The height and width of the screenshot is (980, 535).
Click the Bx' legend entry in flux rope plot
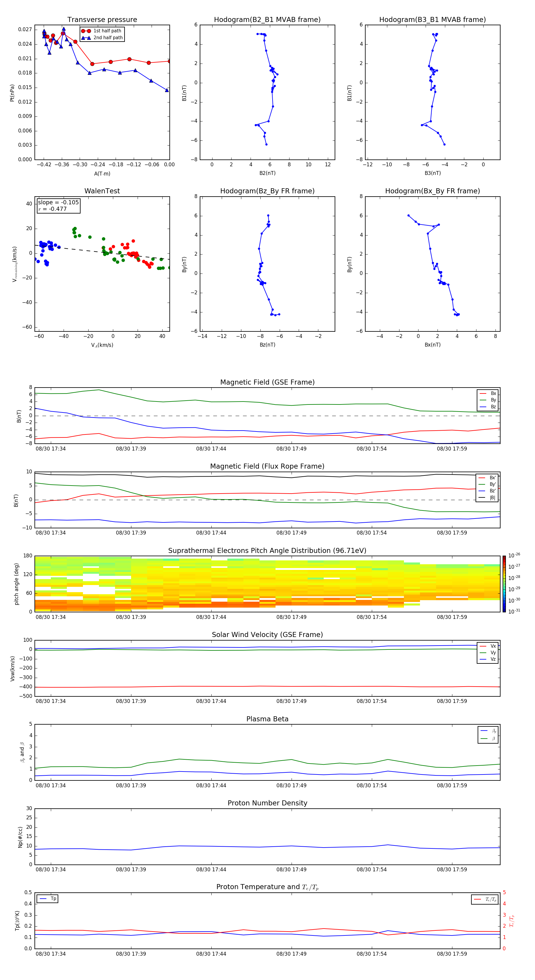point(487,478)
